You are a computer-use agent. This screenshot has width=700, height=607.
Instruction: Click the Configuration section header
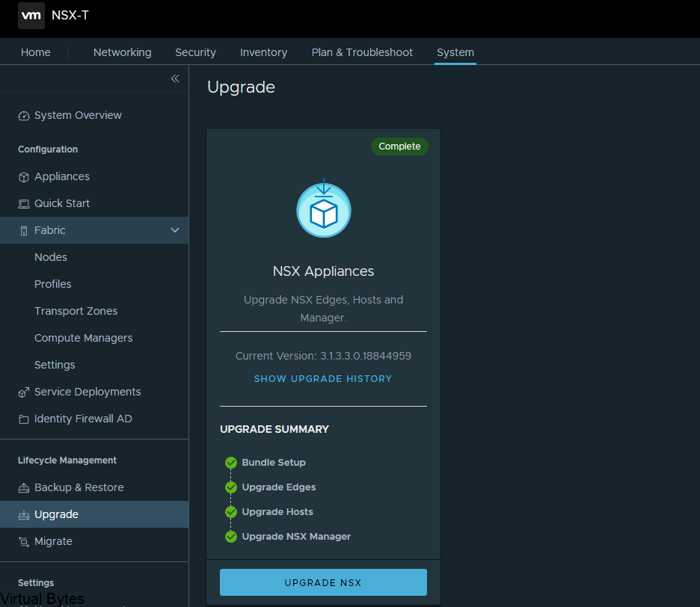click(x=48, y=150)
